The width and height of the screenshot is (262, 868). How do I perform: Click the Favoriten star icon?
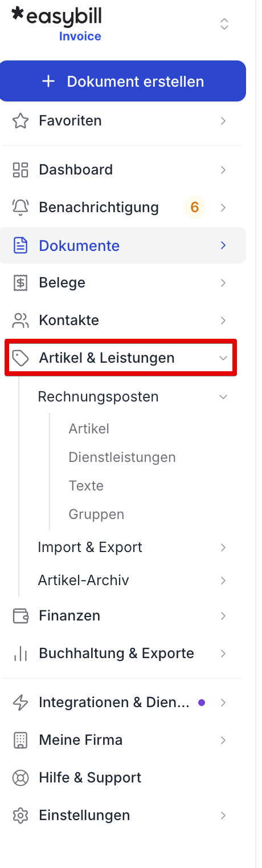click(21, 121)
